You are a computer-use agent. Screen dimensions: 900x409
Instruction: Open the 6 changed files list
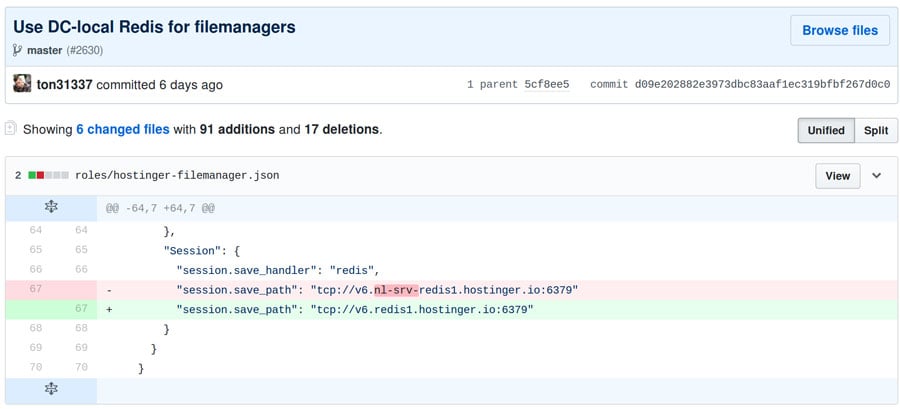122,129
